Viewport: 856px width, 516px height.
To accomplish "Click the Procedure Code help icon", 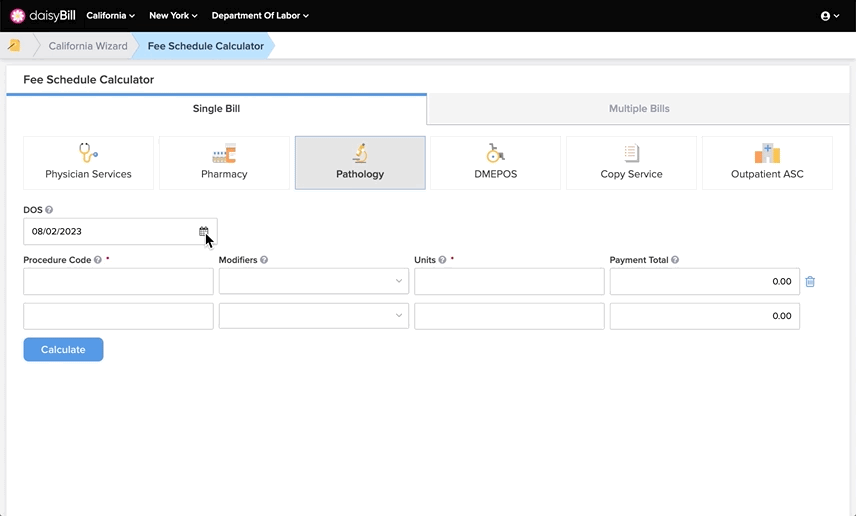I will click(x=98, y=260).
